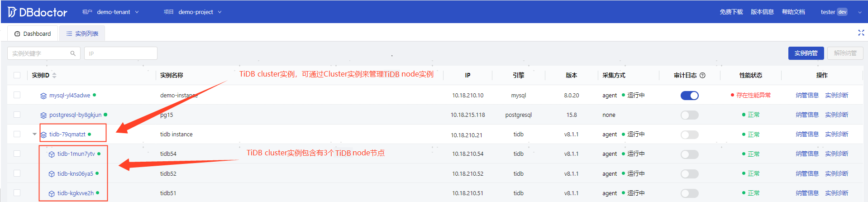The width and height of the screenshot is (868, 202).
Task: Open the tester user menu arrow
Action: point(859,12)
